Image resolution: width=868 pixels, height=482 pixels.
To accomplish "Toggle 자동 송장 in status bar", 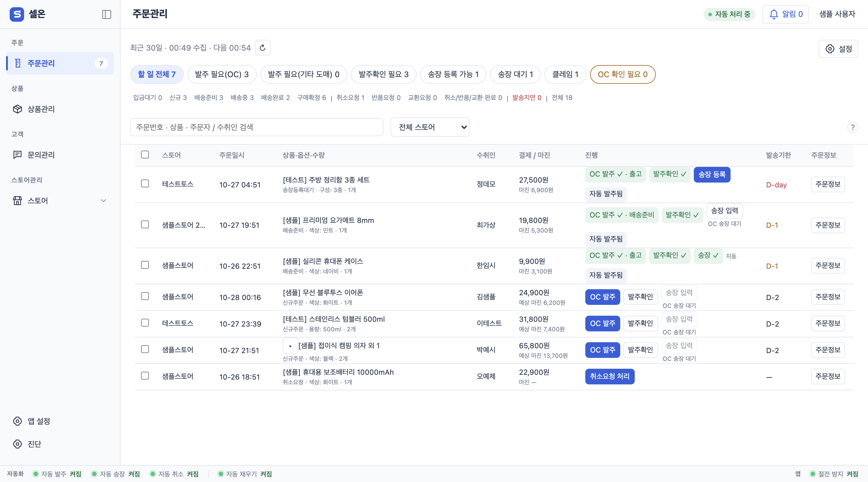I will 115,474.
